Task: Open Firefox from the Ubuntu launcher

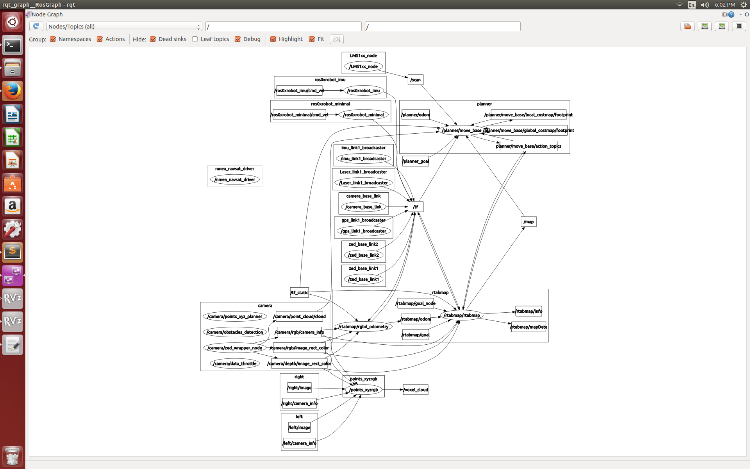Action: coord(13,91)
